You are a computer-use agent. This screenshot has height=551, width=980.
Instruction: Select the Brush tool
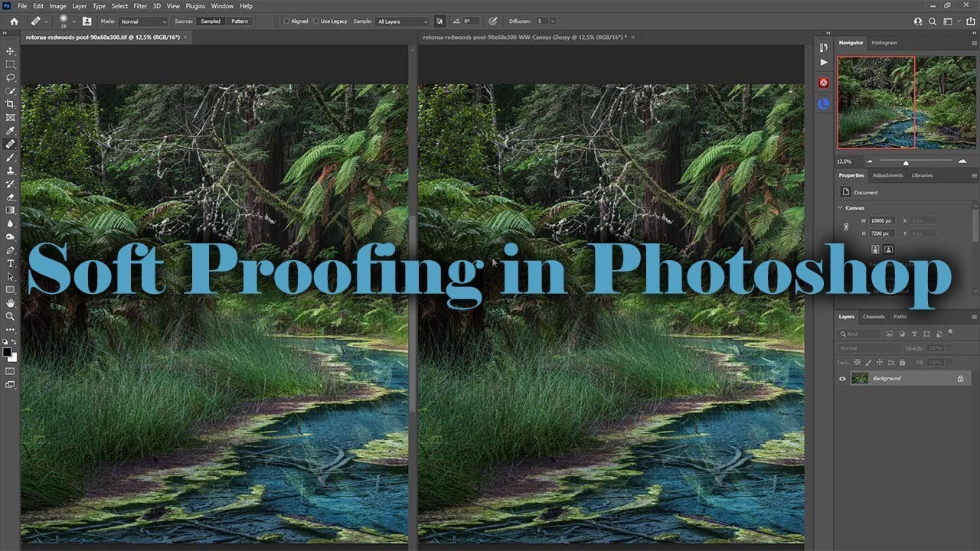[10, 157]
